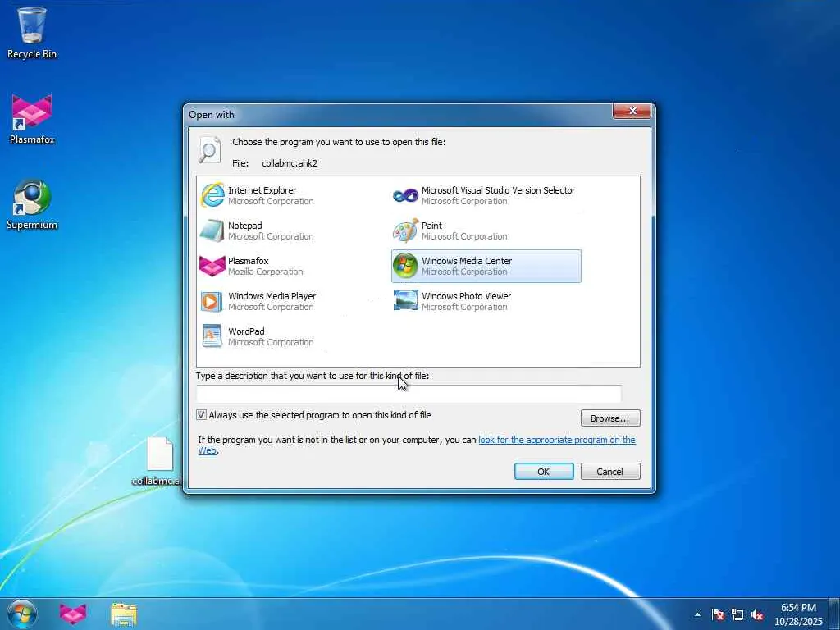This screenshot has width=840, height=630.
Task: Open the Recycle Bin desktop icon
Action: 32,33
